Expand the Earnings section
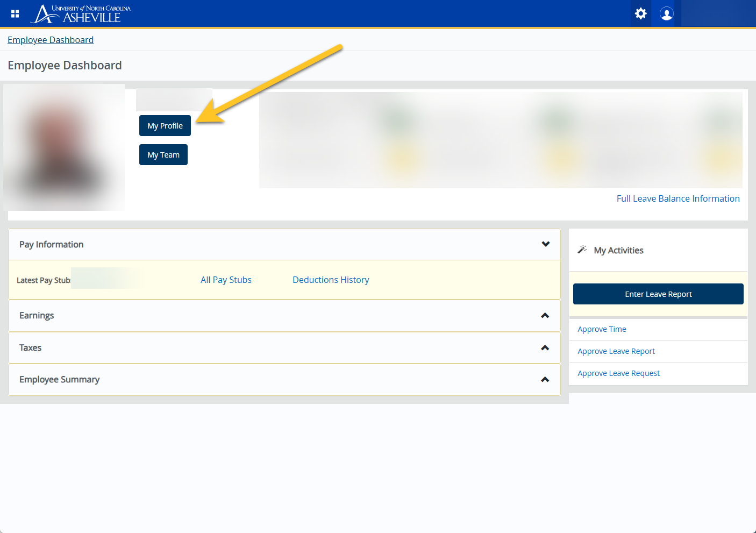This screenshot has height=533, width=756. point(545,316)
